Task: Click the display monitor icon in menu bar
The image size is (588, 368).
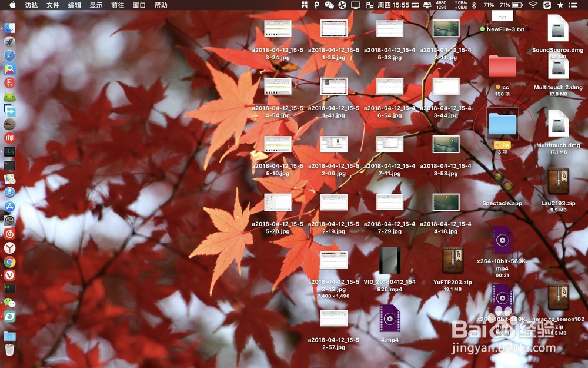Action: point(355,5)
